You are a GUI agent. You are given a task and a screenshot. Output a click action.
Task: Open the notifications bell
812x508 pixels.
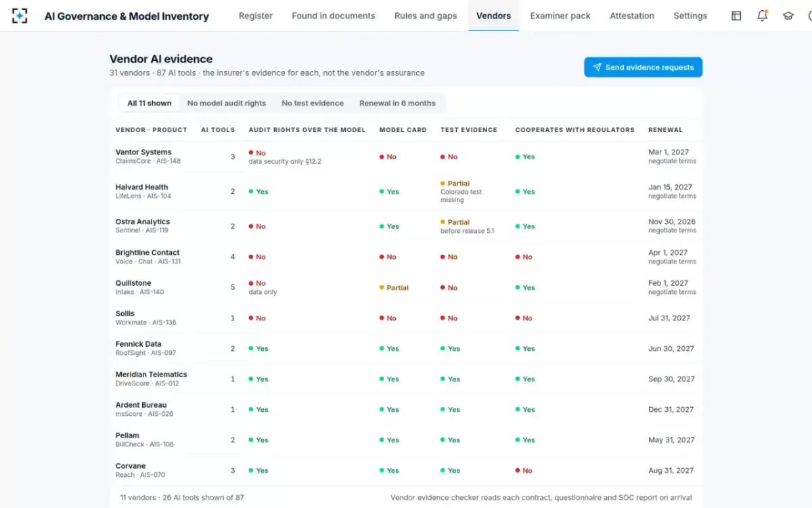[762, 16]
